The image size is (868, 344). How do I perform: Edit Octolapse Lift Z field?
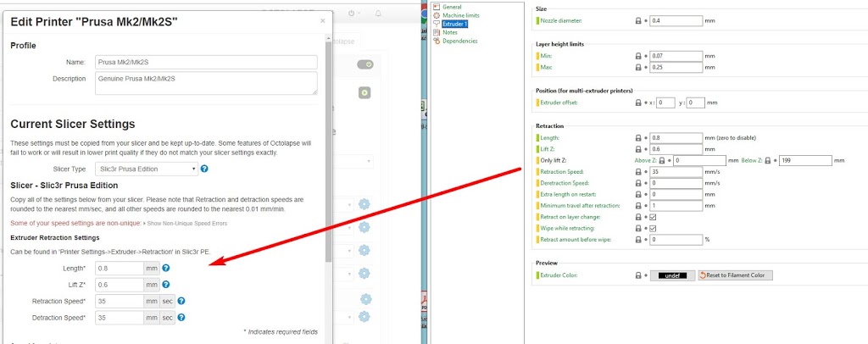point(120,285)
